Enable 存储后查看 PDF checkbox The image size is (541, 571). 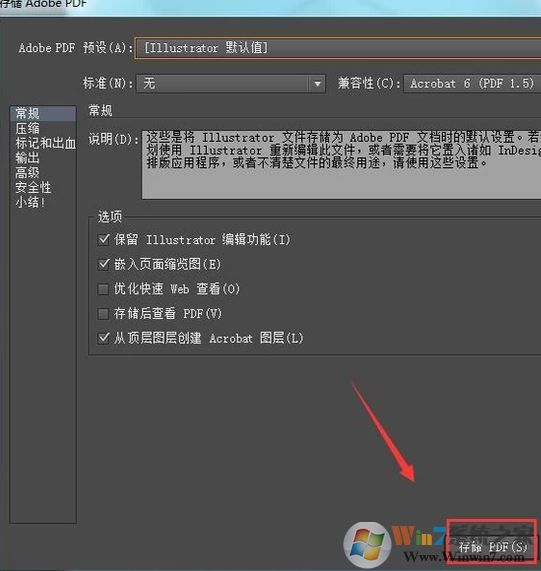click(103, 314)
